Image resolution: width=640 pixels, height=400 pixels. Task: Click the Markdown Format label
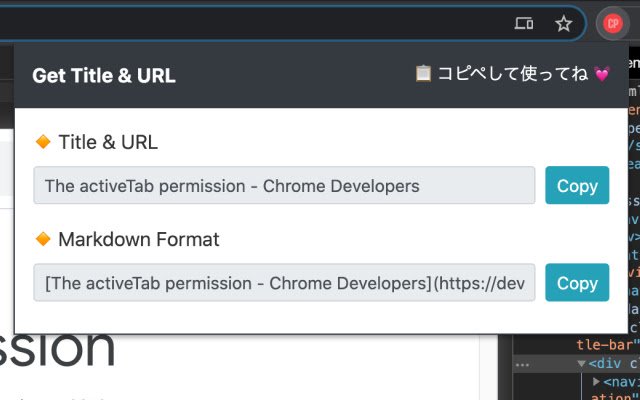(x=139, y=240)
